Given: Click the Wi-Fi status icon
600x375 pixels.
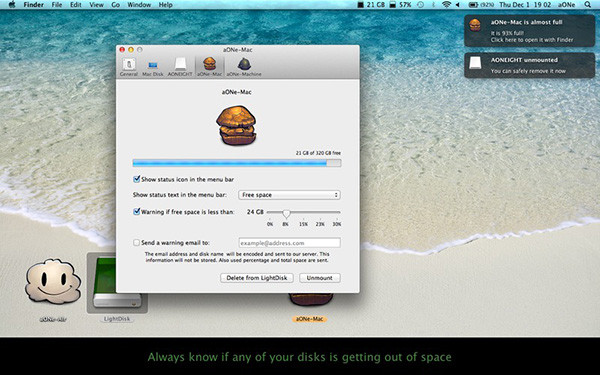Looking at the screenshot, I should coord(446,5).
